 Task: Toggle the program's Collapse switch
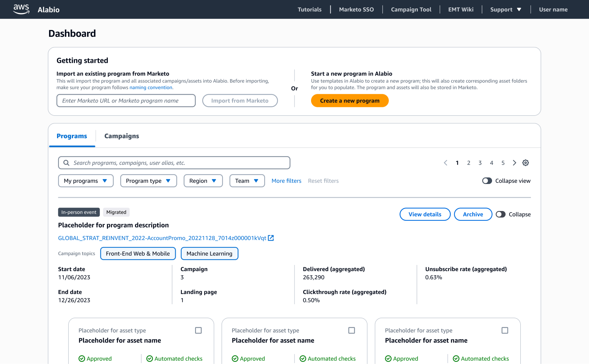coord(500,214)
